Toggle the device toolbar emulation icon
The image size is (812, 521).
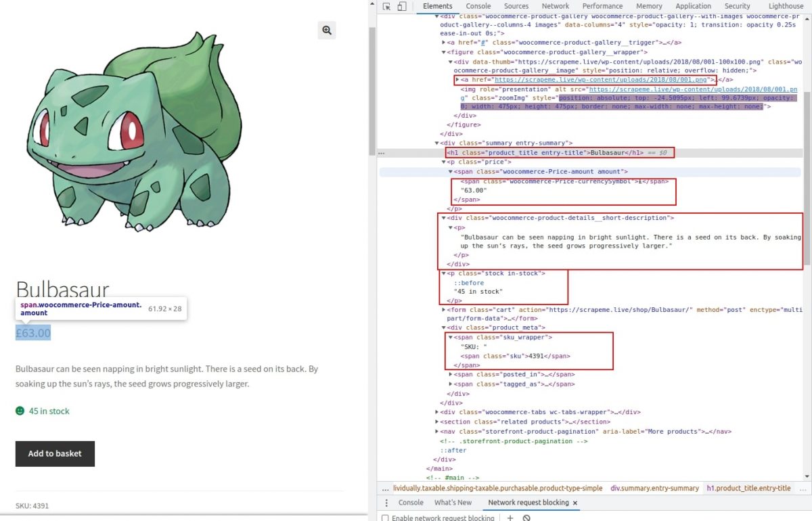click(399, 5)
